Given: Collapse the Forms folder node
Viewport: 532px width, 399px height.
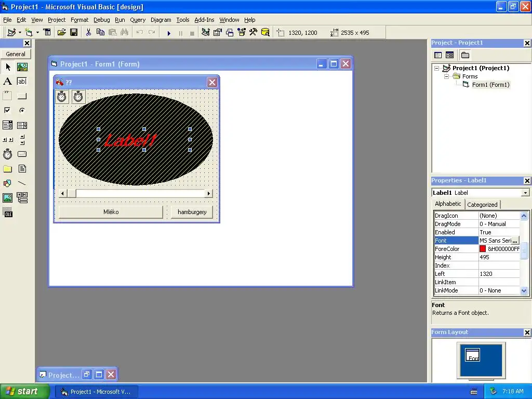Looking at the screenshot, I should coord(446,77).
